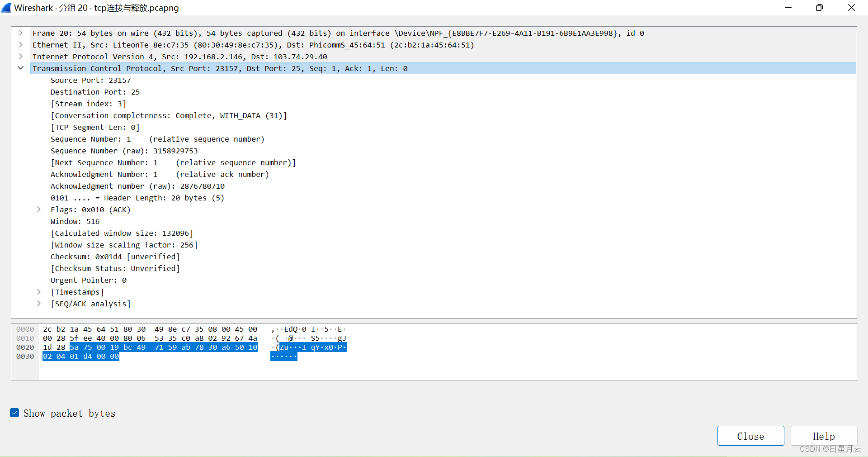Click highlighted hex byte 5a in row 0020

pos(74,347)
